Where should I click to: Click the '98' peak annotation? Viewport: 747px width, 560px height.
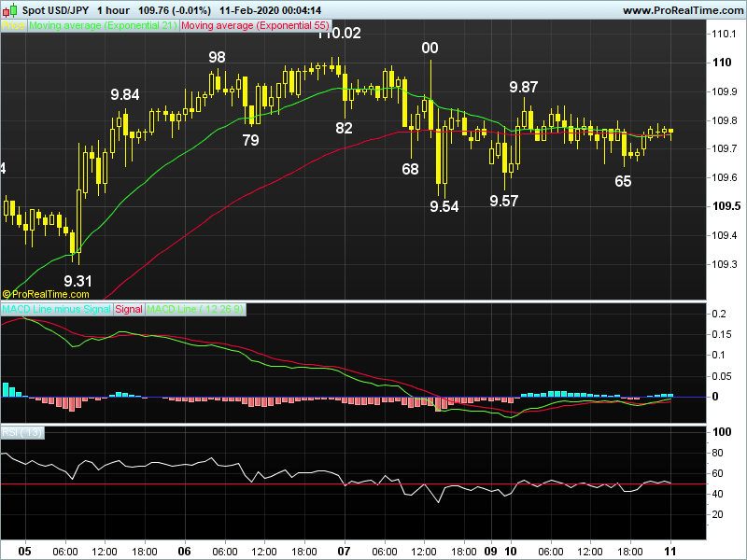point(217,57)
